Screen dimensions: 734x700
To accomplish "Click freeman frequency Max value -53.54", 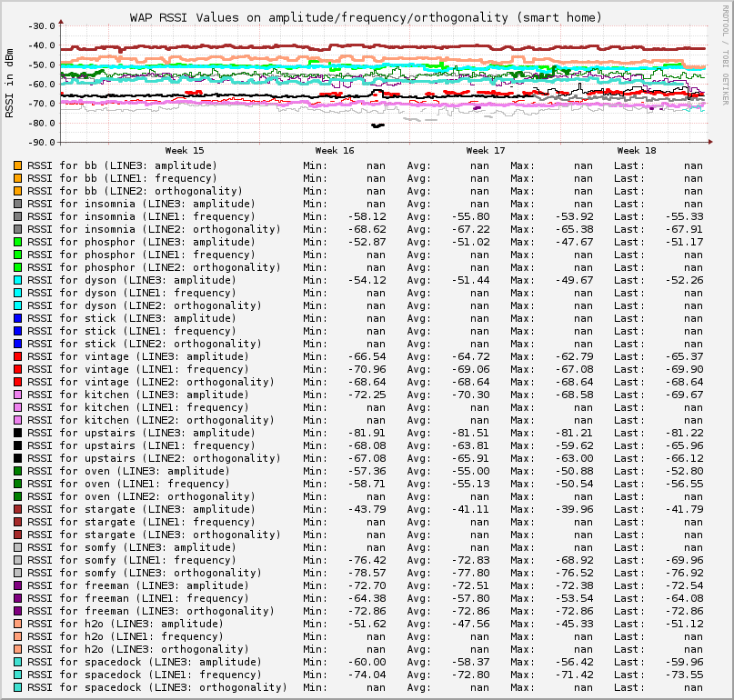I will (x=574, y=598).
